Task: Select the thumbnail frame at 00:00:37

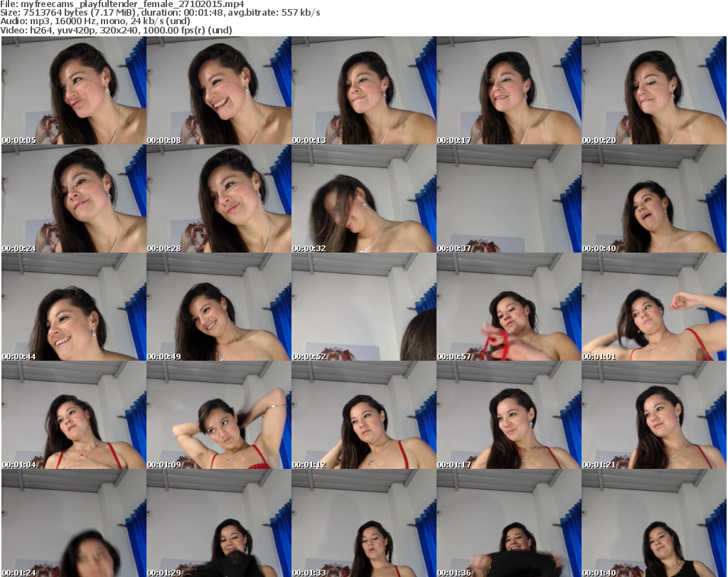Action: (509, 198)
